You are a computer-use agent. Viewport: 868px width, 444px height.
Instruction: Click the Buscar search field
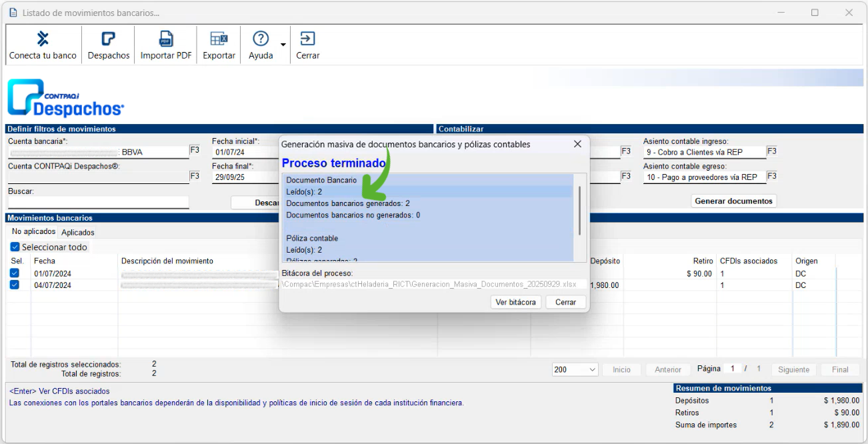98,203
